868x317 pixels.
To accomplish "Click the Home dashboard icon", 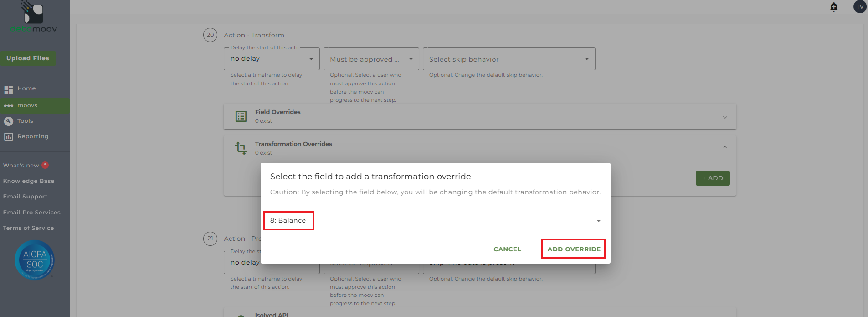I will point(9,89).
